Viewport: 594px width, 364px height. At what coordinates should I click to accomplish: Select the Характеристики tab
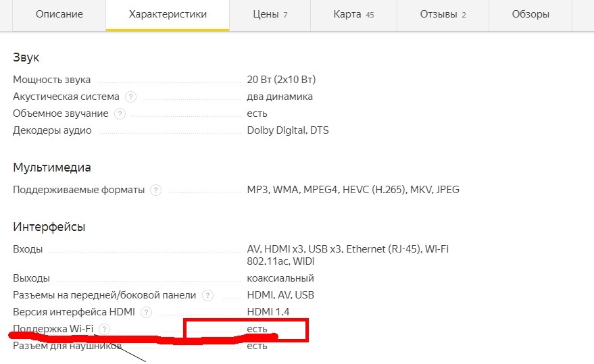tap(168, 14)
